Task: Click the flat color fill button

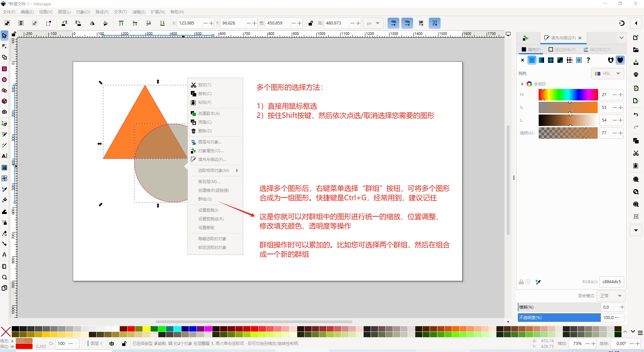Action: pos(532,60)
